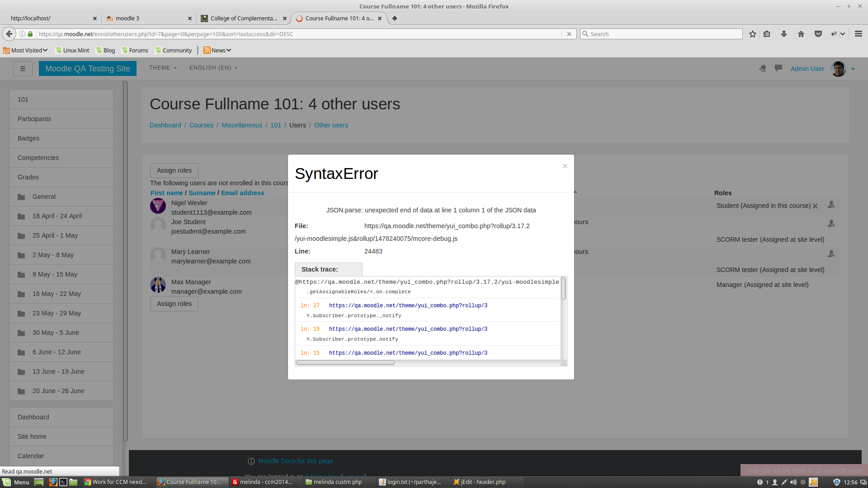This screenshot has height=488, width=868.
Task: Open messages speech bubble icon
Action: [x=778, y=68]
